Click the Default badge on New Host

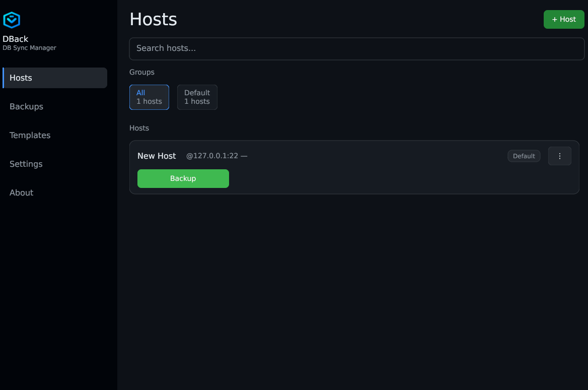pyautogui.click(x=524, y=156)
